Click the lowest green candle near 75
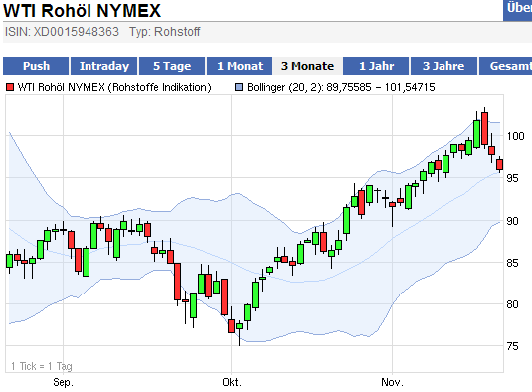 (240, 326)
